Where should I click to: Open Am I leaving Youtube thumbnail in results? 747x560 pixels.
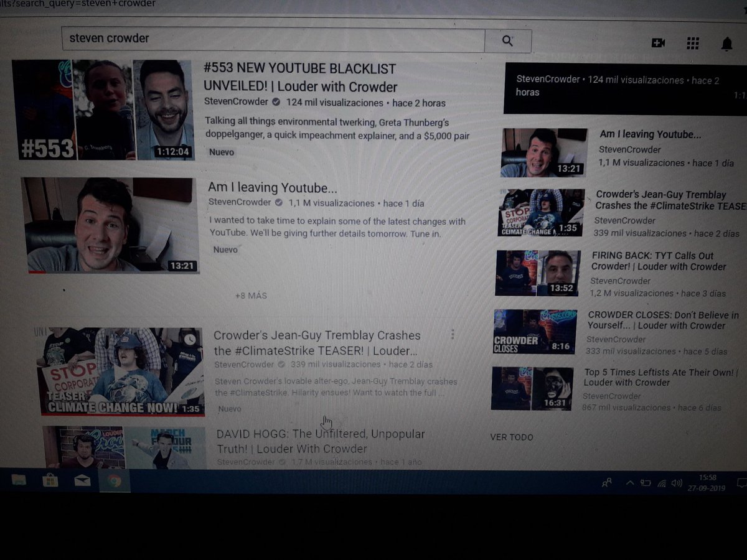(111, 225)
